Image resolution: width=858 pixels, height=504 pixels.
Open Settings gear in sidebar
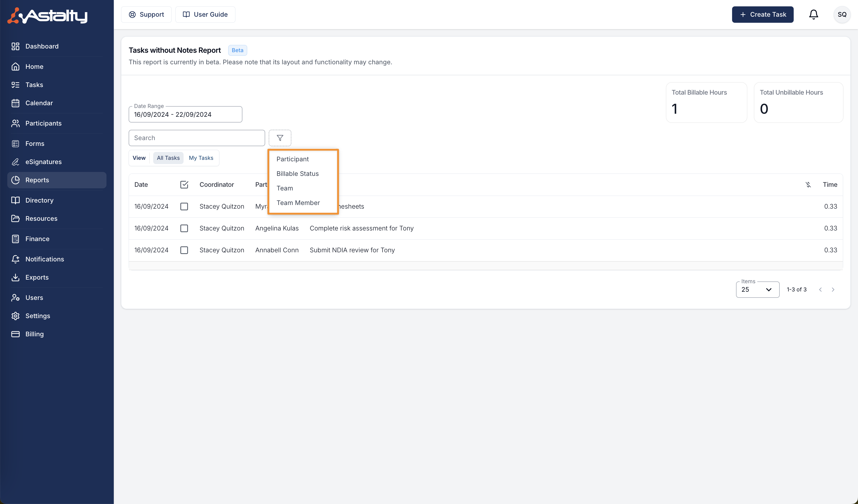[15, 316]
